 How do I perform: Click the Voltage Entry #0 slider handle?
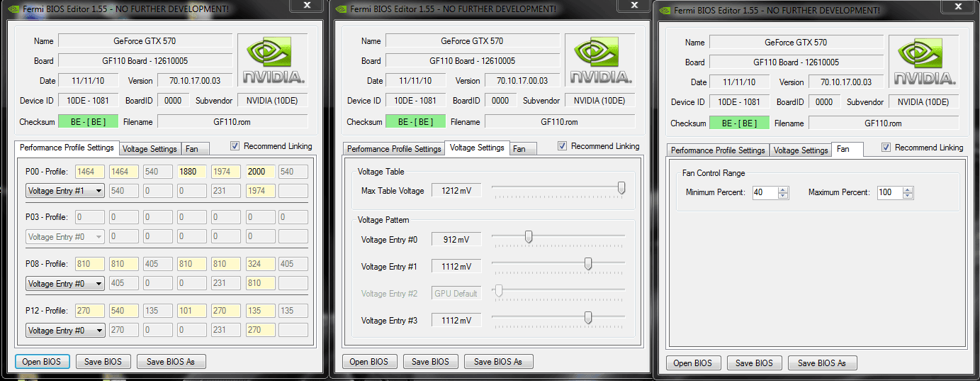[x=529, y=237]
